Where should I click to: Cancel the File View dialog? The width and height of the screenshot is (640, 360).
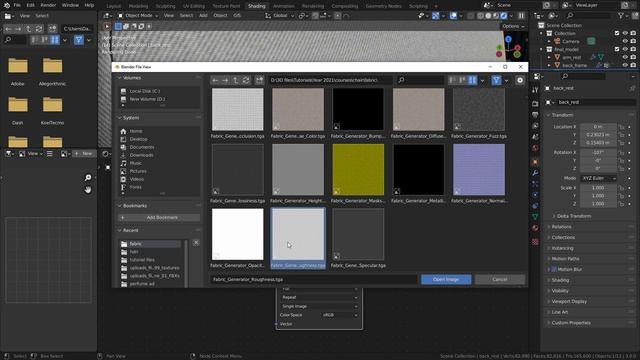(x=500, y=280)
